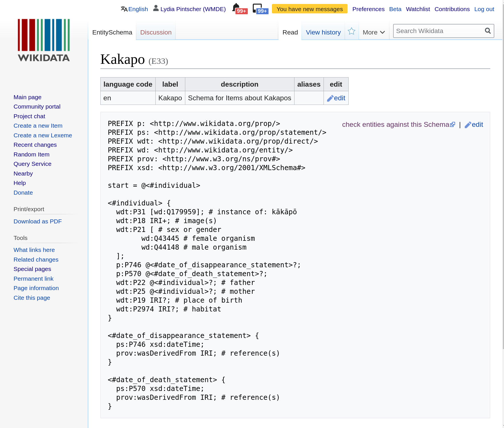504x428 pixels.
Task: Click pencil edit in label table row
Action: (336, 98)
